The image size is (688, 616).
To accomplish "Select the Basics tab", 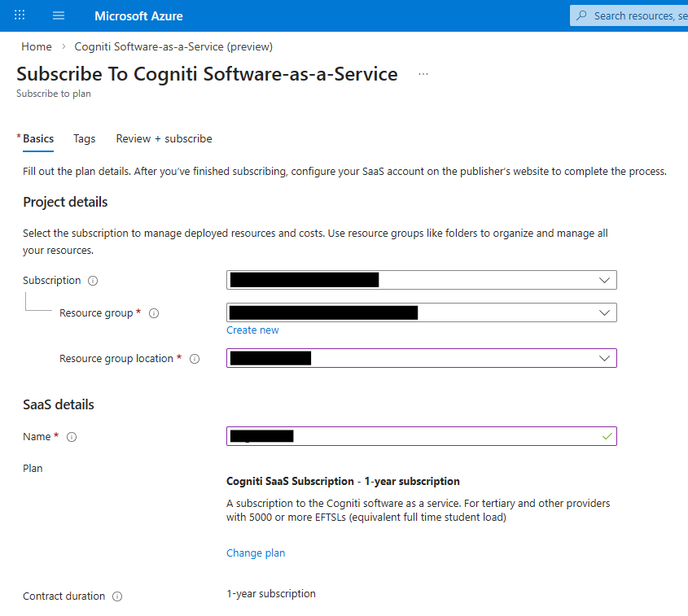I will pyautogui.click(x=38, y=139).
